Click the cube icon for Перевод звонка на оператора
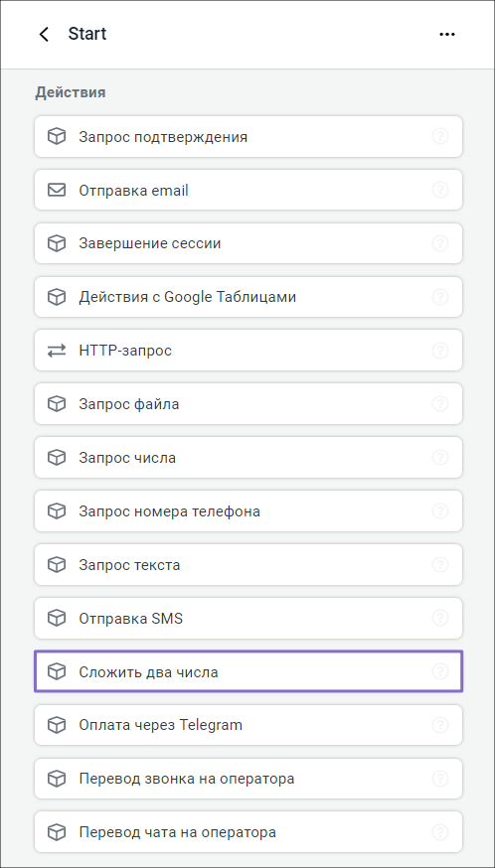This screenshot has height=868, width=495. tap(56, 779)
